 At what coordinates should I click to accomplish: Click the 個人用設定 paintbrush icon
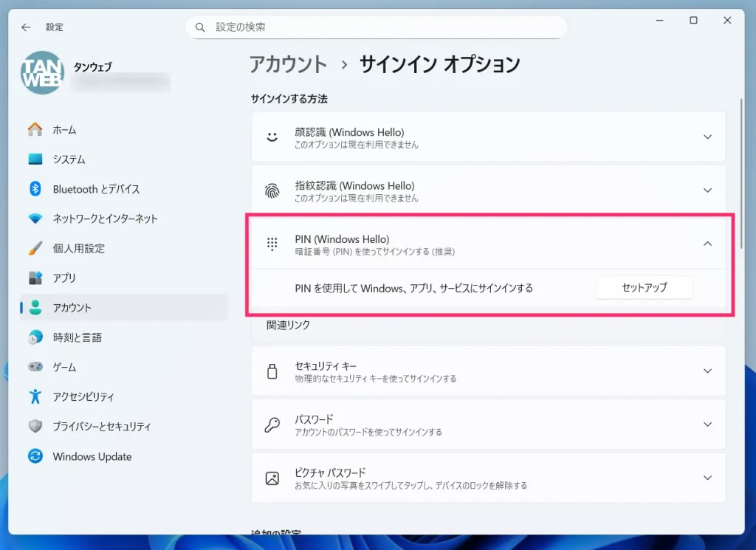click(35, 248)
